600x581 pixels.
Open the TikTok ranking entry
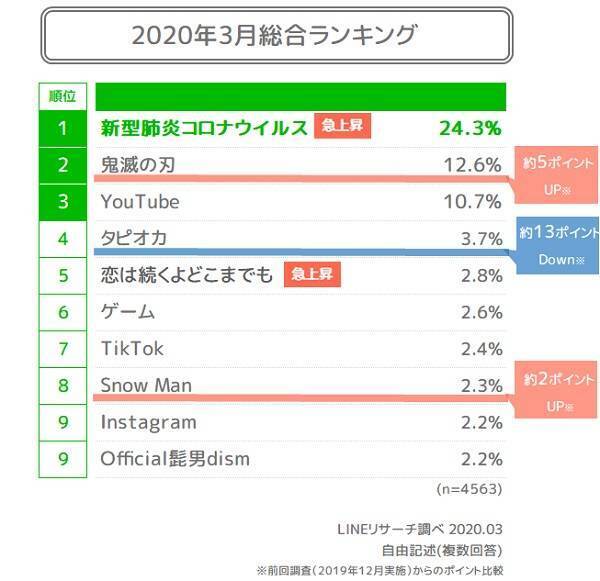click(x=132, y=349)
